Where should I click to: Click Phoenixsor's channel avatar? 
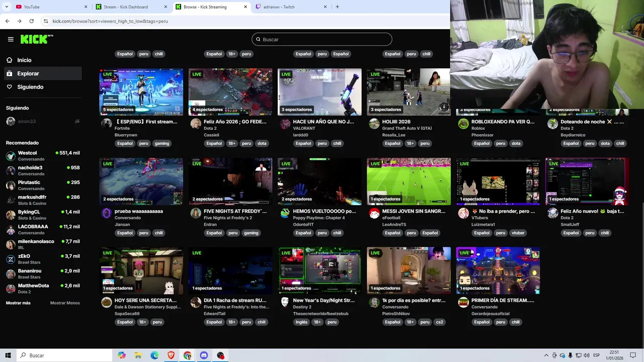(463, 124)
